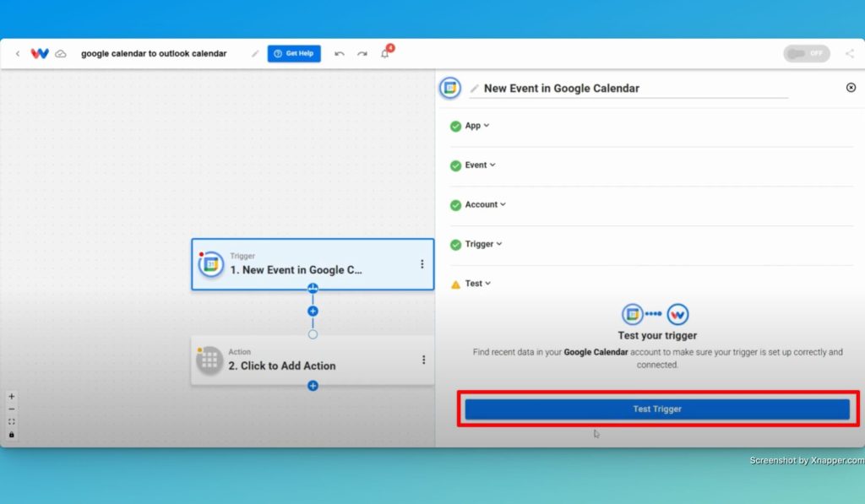Click the Google Calendar icon in panel header
Viewport: 865px width, 504px height.
[450, 88]
